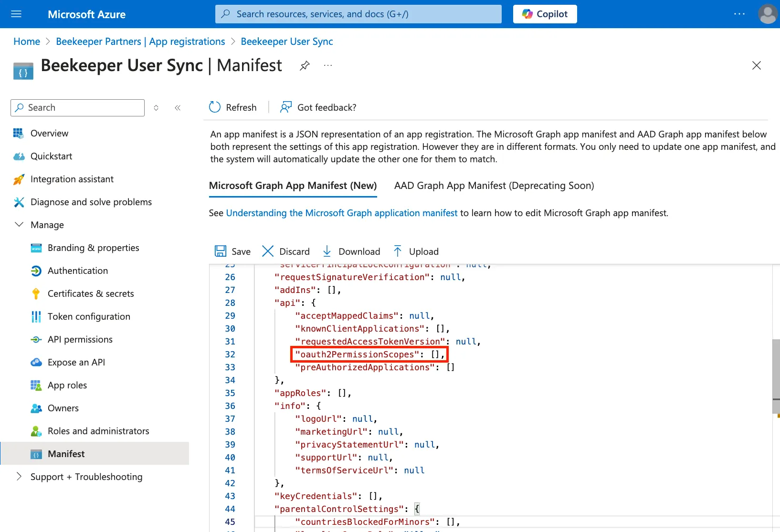The height and width of the screenshot is (532, 780).
Task: Open the user account avatar
Action: pos(768,14)
